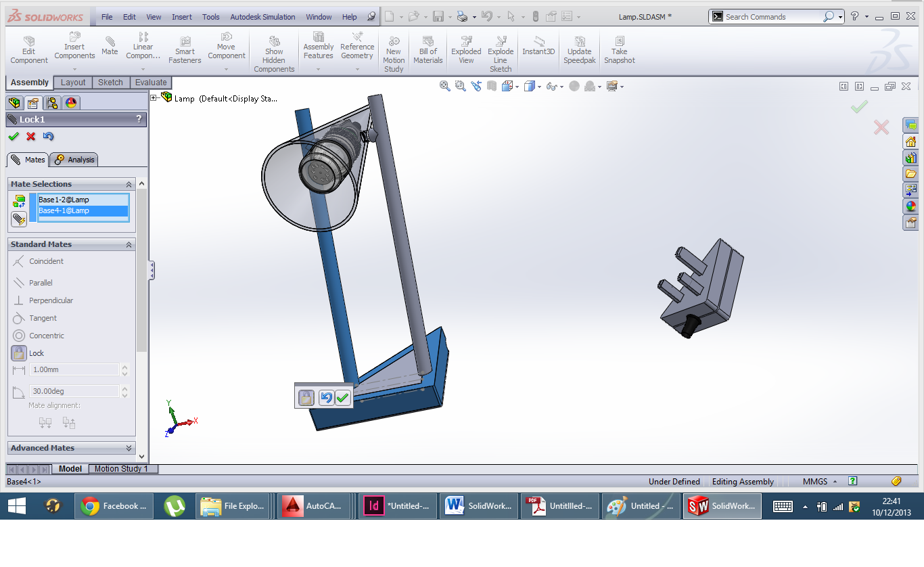Select the Mate tool in toolbar
The image size is (924, 567).
tap(110, 45)
